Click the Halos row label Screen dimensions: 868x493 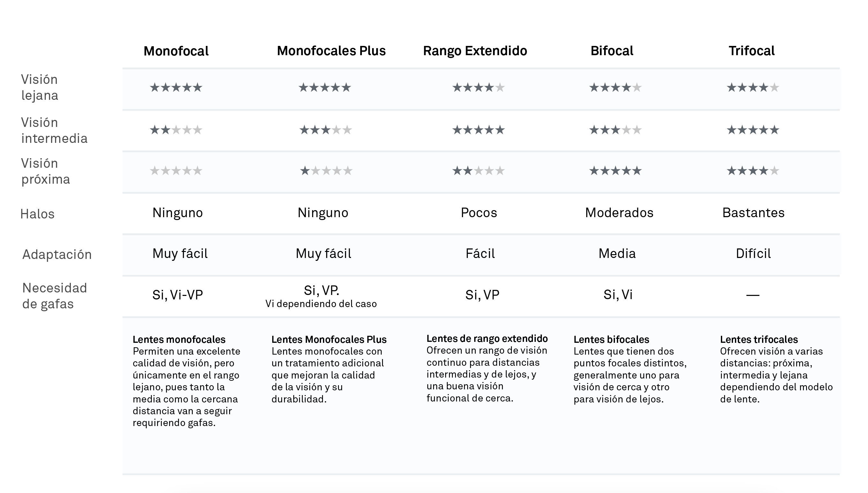(x=37, y=214)
